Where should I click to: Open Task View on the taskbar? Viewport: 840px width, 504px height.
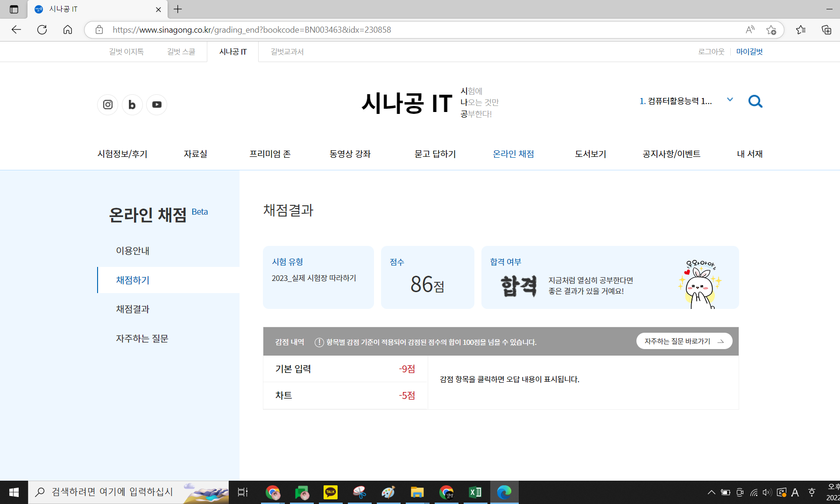243,492
